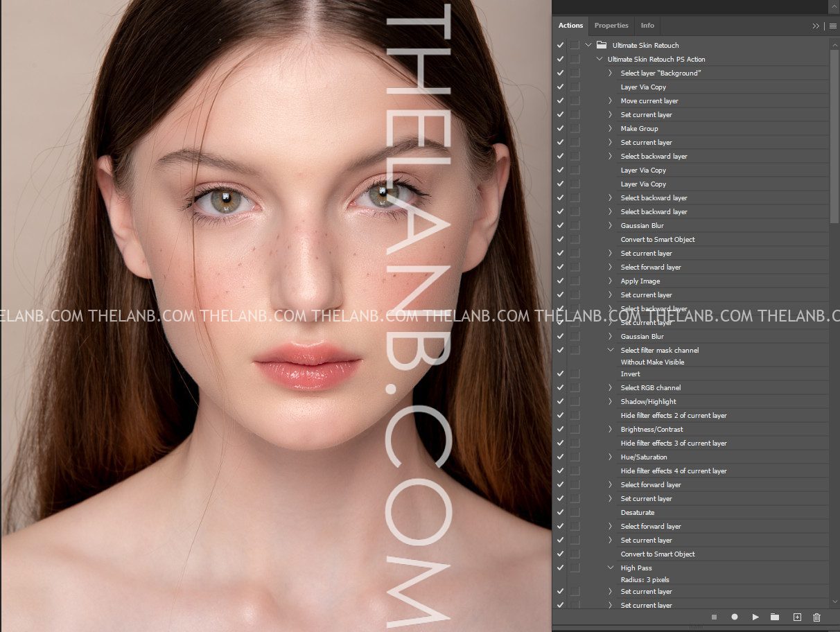840x632 pixels.
Task: Collapse the Ultimate Skin Retouch PS Action
Action: (600, 59)
